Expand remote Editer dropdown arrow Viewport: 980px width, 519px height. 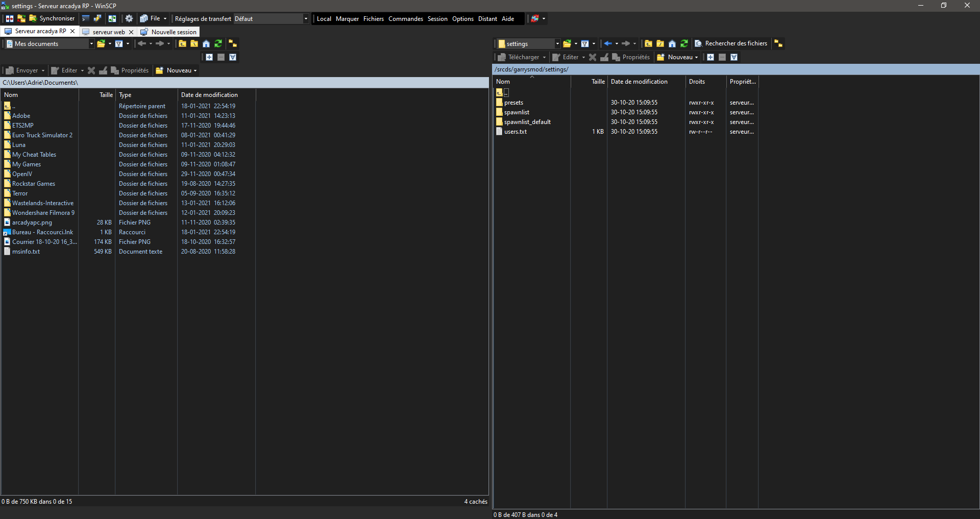(x=583, y=58)
